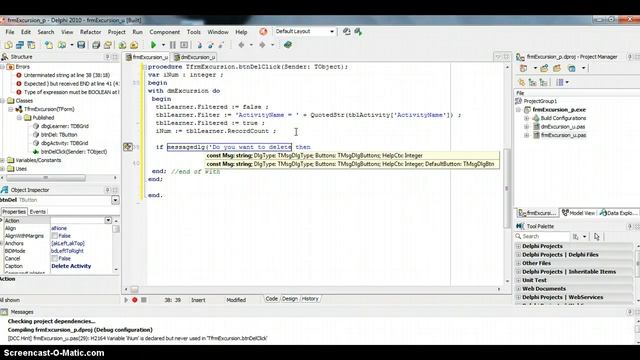Click the Program Reset icon after Pause
This screenshot has width=640, height=360.
[x=184, y=45]
